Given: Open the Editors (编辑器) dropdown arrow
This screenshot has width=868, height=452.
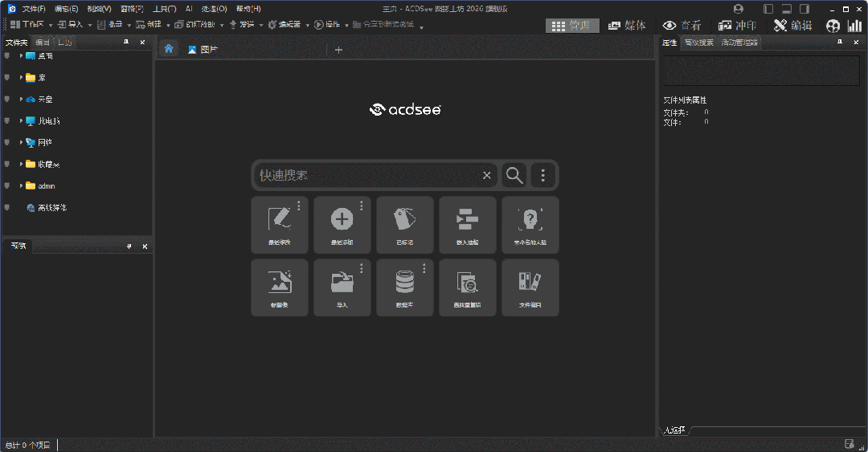Looking at the screenshot, I should pyautogui.click(x=307, y=26).
